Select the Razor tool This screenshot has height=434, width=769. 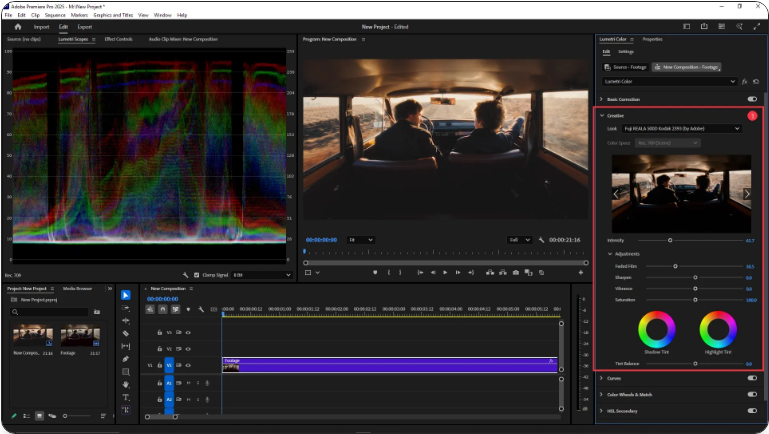126,333
